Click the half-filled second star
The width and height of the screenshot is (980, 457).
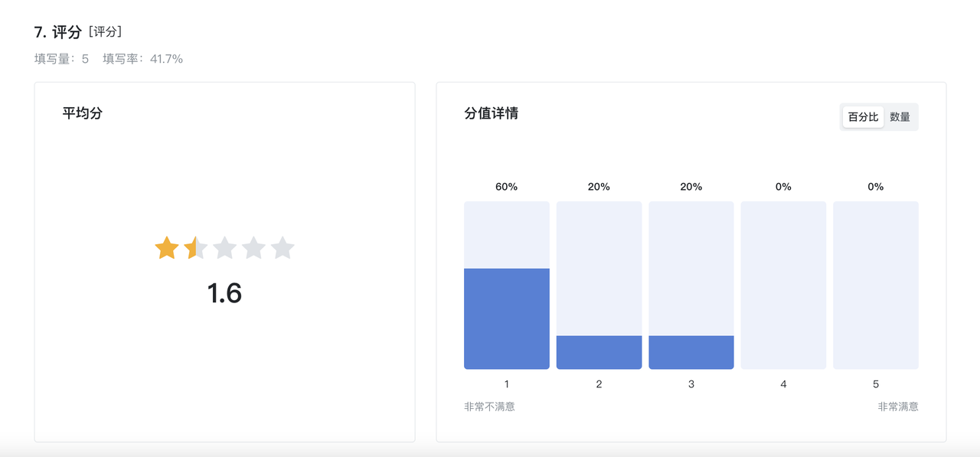[196, 248]
